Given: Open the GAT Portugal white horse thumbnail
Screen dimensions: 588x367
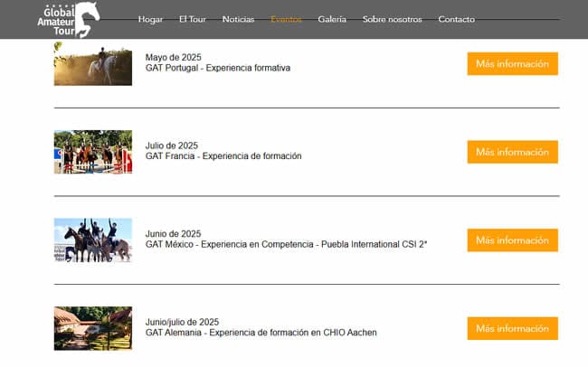Looking at the screenshot, I should 93,64.
